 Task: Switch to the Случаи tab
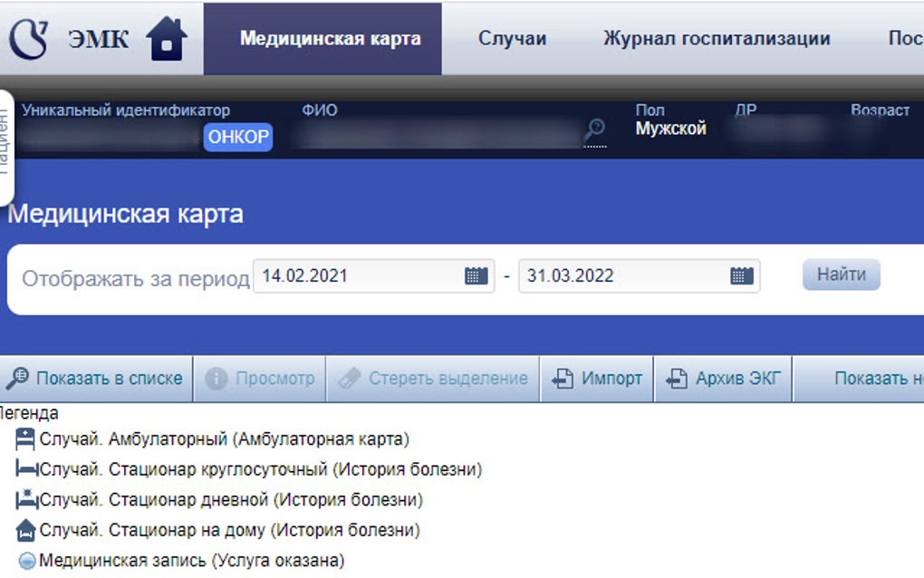pos(513,38)
